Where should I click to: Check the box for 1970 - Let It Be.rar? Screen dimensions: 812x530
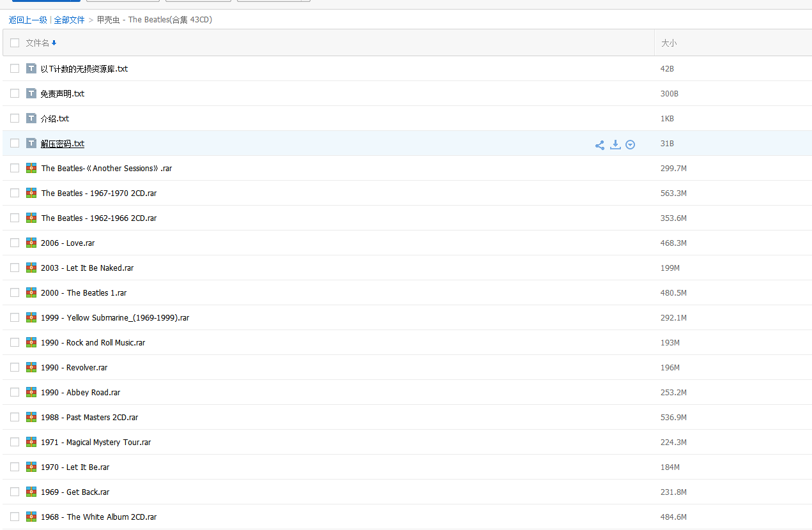(x=15, y=467)
